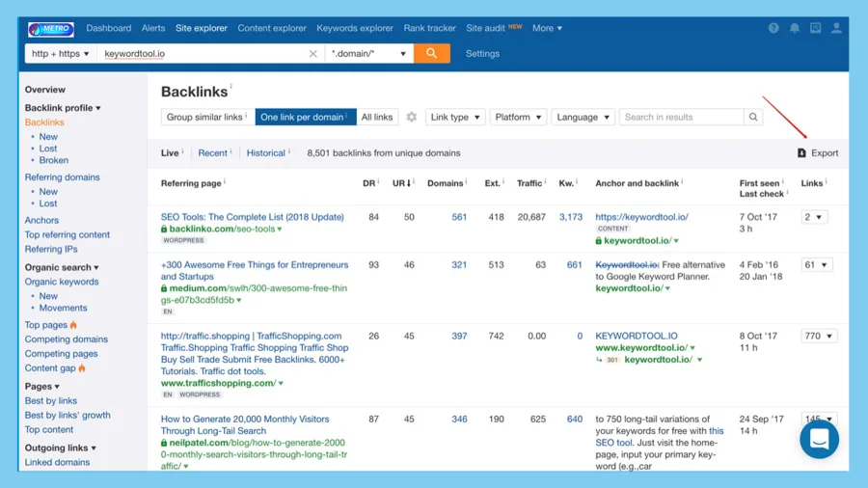Screen dimensions: 868x488
Task: Open Keywords explorer in top navigation
Action: [355, 28]
